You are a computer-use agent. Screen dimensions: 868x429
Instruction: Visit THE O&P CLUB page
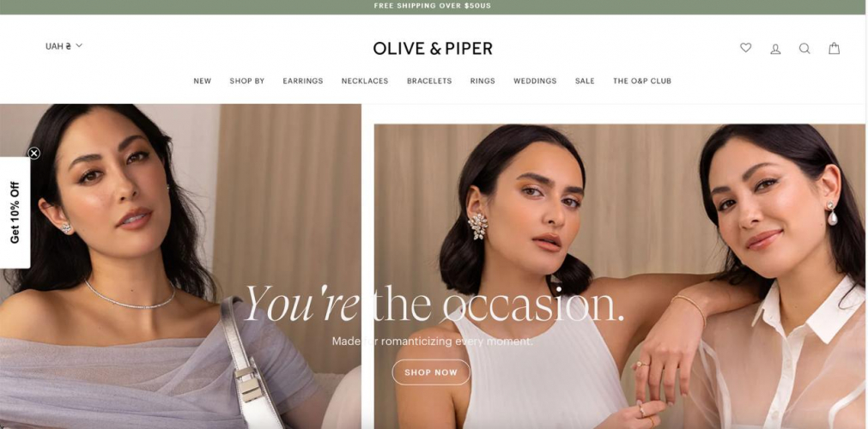pos(642,81)
